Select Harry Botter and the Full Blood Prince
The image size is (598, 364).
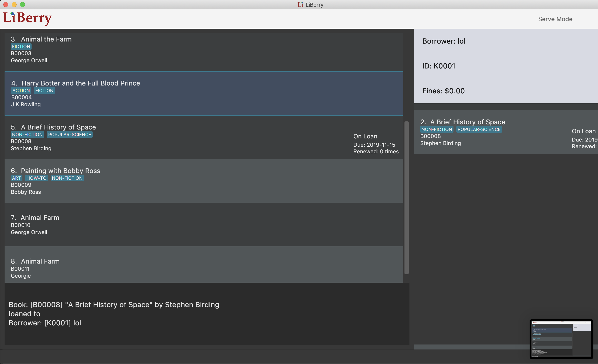pos(204,94)
